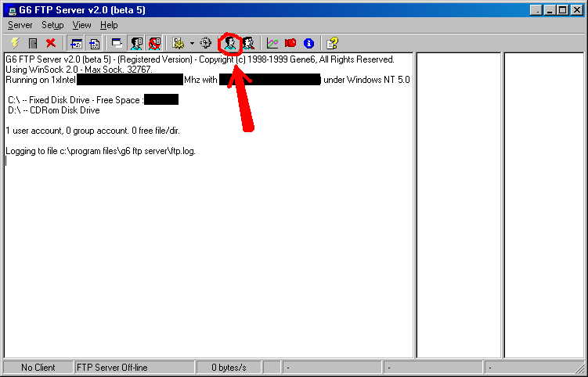Click the '0 bytes/s' status bar entry

pyautogui.click(x=229, y=368)
